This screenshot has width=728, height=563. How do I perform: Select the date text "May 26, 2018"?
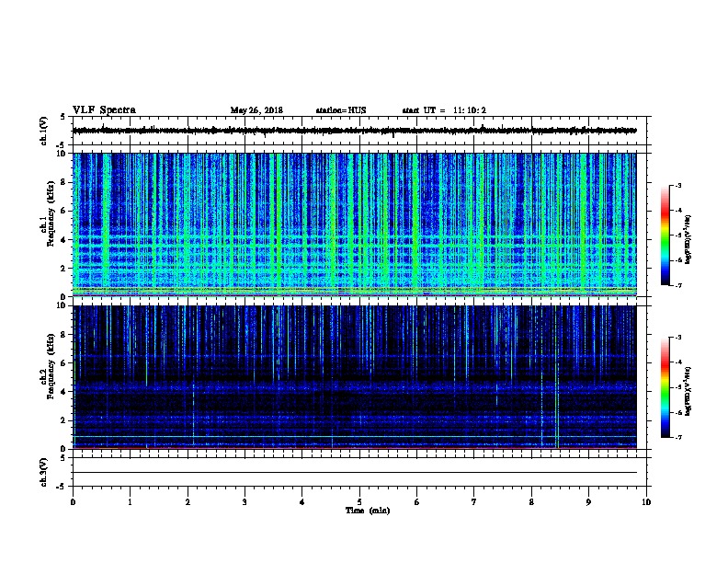point(256,110)
